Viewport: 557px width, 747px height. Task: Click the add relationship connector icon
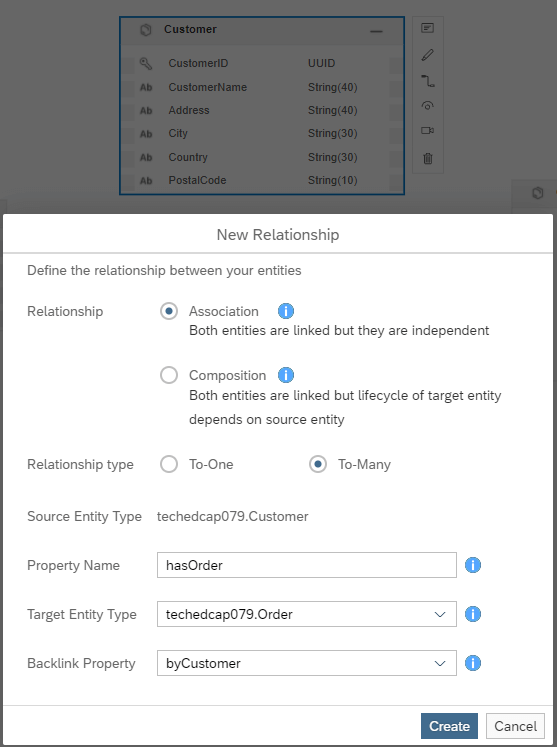(427, 81)
